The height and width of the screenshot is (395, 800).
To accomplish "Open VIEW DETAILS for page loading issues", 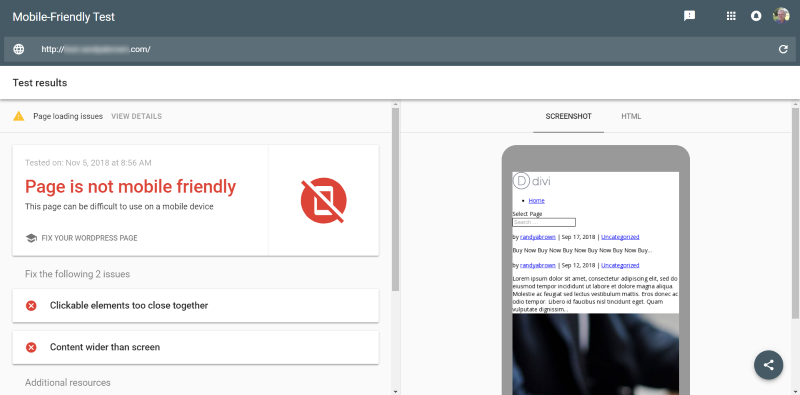I will coord(136,116).
